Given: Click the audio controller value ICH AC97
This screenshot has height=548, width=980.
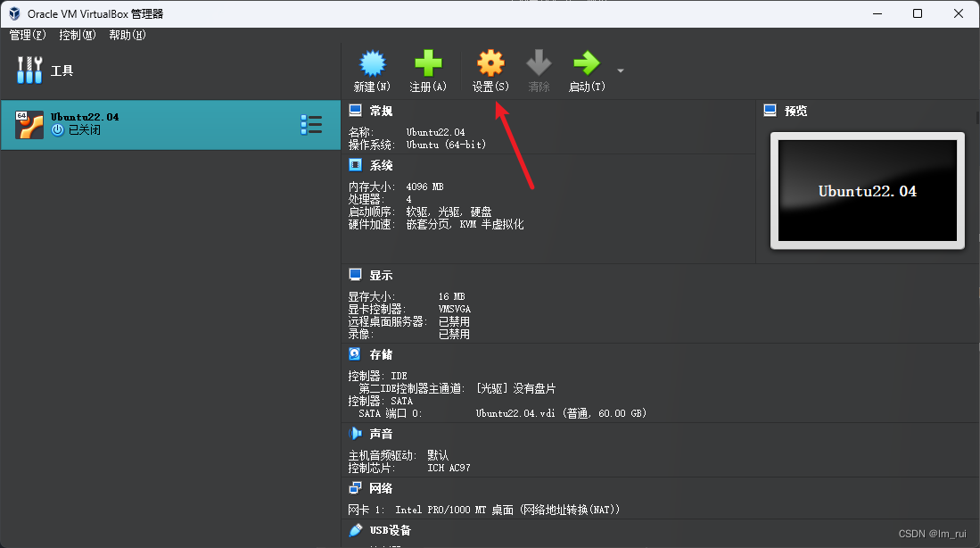Looking at the screenshot, I should coord(449,468).
